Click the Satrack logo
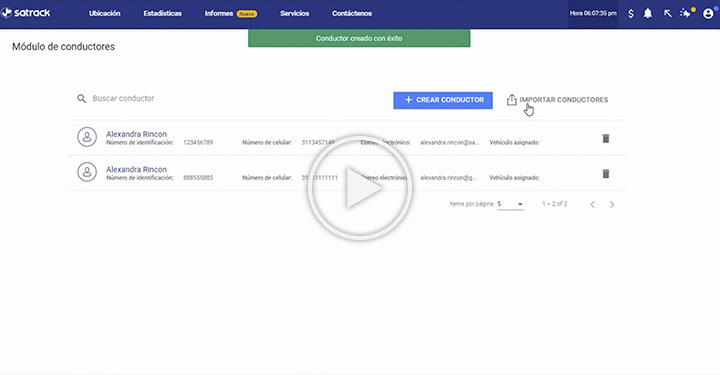Viewport: 720px width, 375px height. [x=26, y=13]
